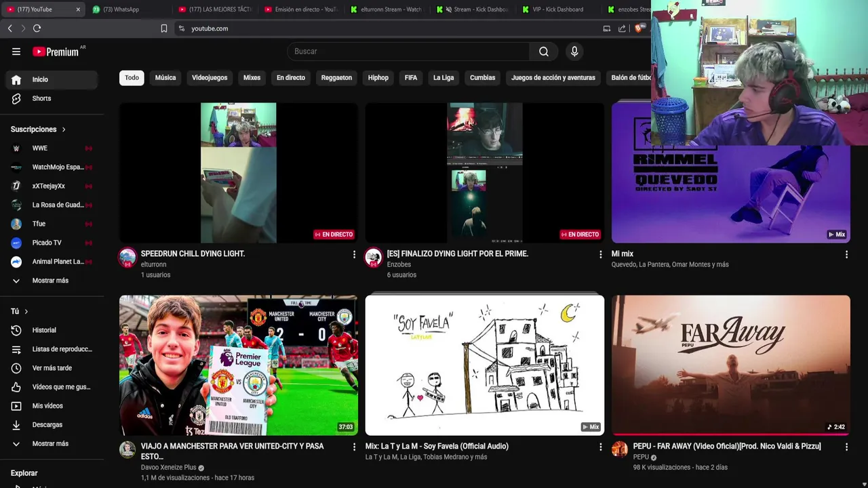Viewport: 868px width, 488px height.
Task: Open the YouTube hamburger guide menu
Action: 16,52
